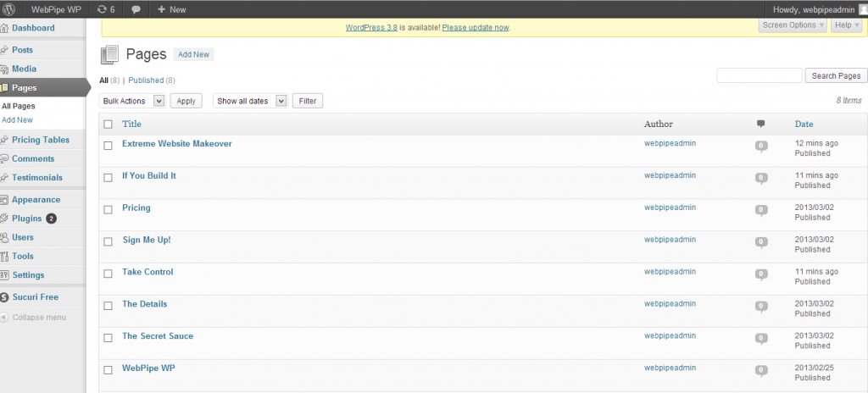Open comment count bubble for Pricing page

760,210
